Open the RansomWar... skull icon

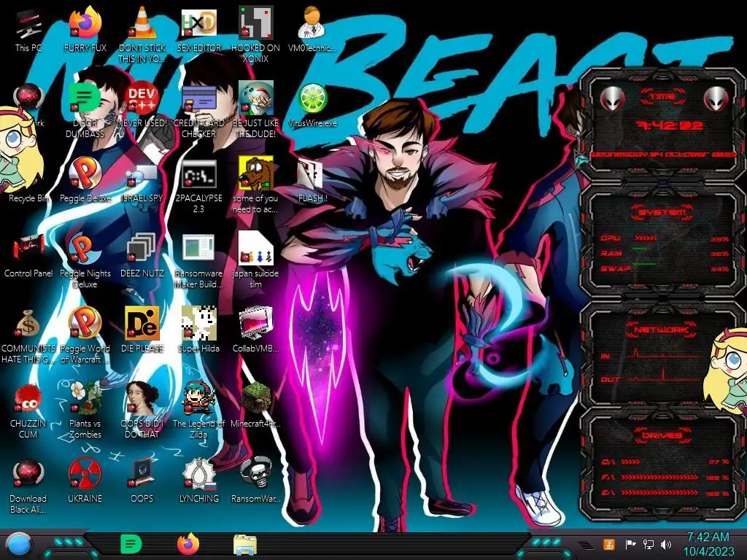coord(255,481)
